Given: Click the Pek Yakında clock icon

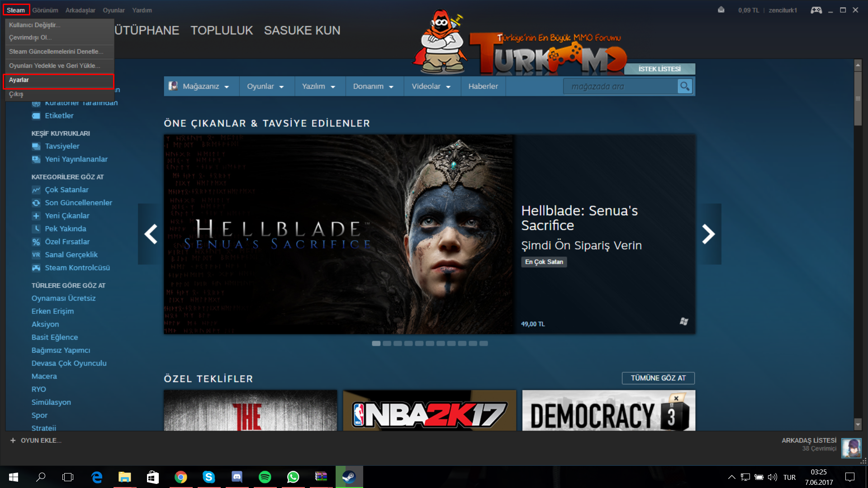Looking at the screenshot, I should point(36,229).
